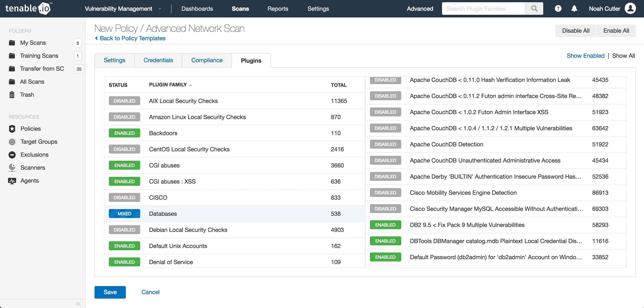This screenshot has height=308, width=644.
Task: Open Scanners via its radar icon
Action: click(x=12, y=167)
